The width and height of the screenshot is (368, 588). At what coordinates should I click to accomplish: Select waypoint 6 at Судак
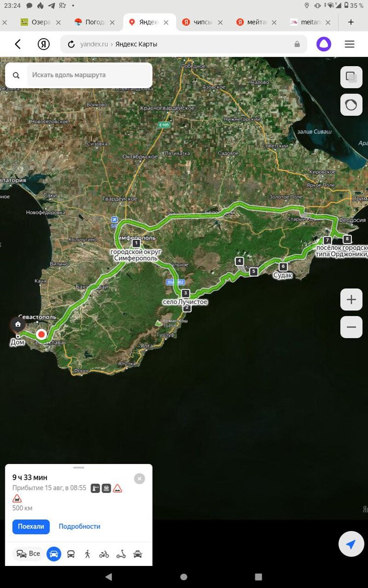click(x=283, y=267)
